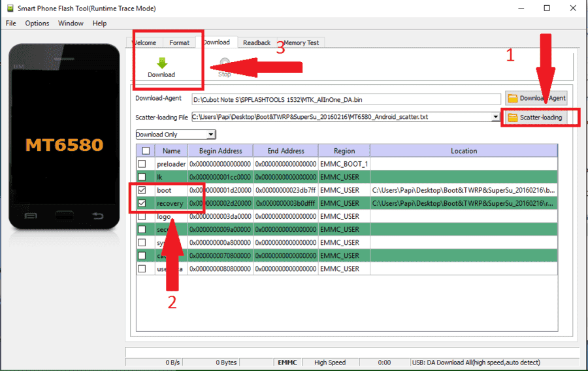This screenshot has width=588, height=371.
Task: Open the Scatter-loading file browser
Action: pyautogui.click(x=536, y=118)
